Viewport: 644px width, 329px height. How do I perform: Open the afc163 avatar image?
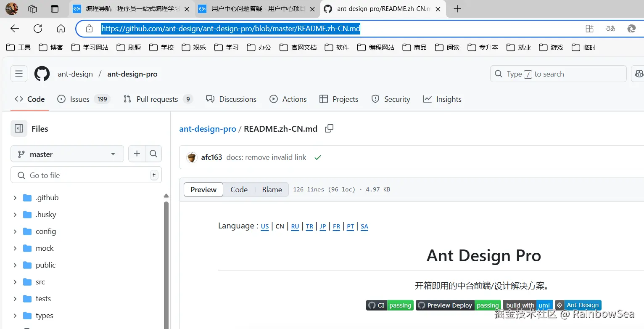(192, 157)
